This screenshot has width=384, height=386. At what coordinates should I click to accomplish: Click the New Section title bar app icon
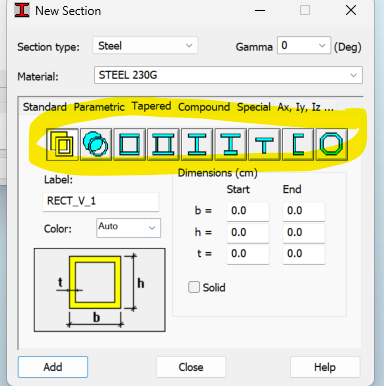pyautogui.click(x=22, y=10)
